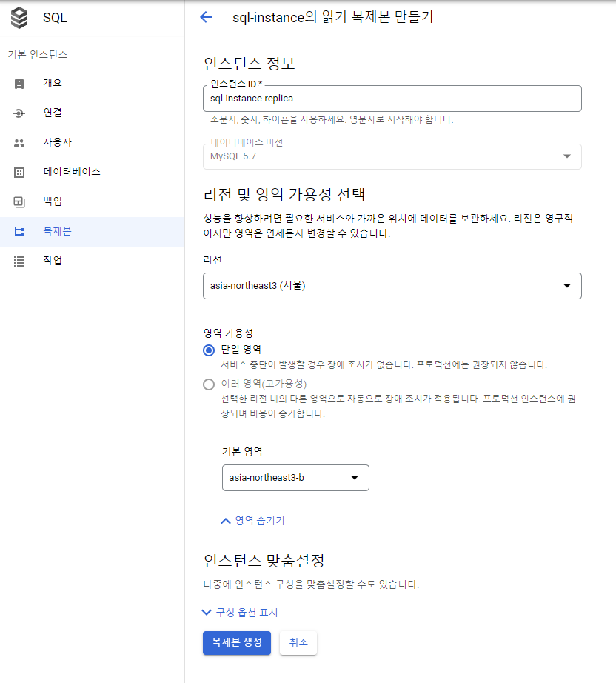Click the 사용자 users icon in sidebar
Screen dimensions: 616x683
[x=19, y=142]
